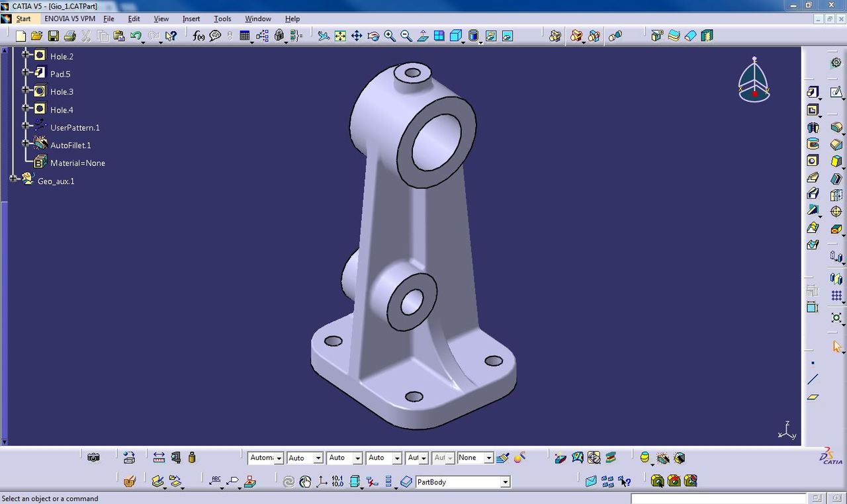Expand the Hole.3 tree node
Viewport: 847px width, 504px height.
point(26,90)
